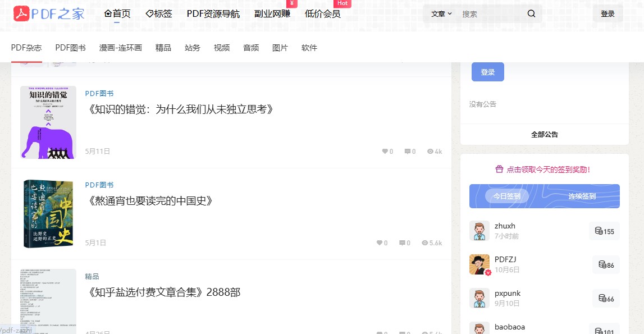The image size is (644, 334).
Task: Click the heart like icon on 知识的错觉 post
Action: tap(385, 152)
